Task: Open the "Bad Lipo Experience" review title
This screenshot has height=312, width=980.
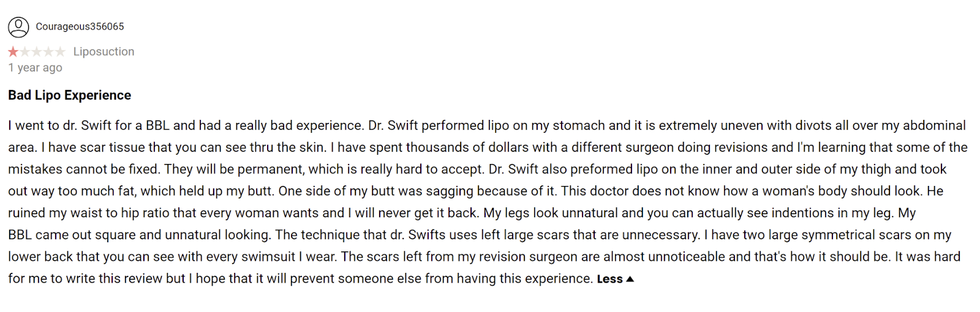Action: click(x=69, y=95)
